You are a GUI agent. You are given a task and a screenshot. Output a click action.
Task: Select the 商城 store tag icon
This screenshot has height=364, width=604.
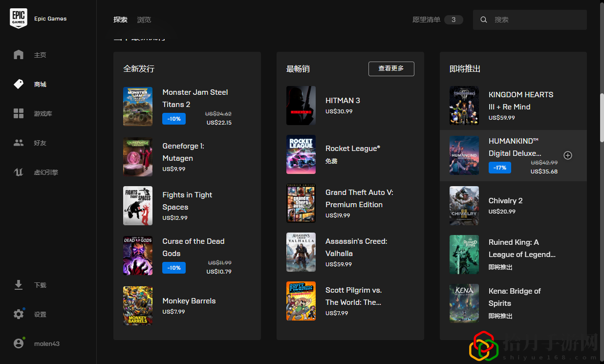pyautogui.click(x=19, y=84)
